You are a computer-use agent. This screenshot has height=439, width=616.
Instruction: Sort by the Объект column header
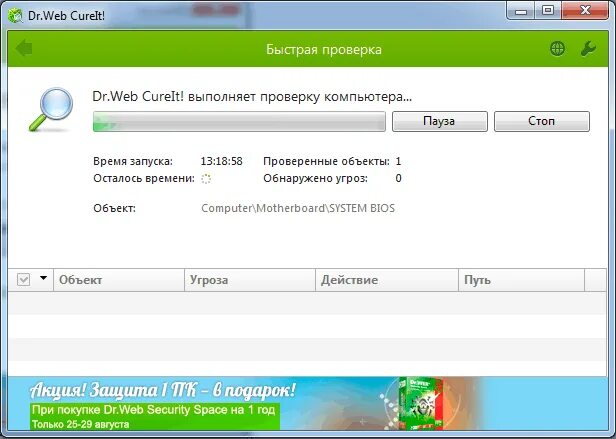[119, 280]
